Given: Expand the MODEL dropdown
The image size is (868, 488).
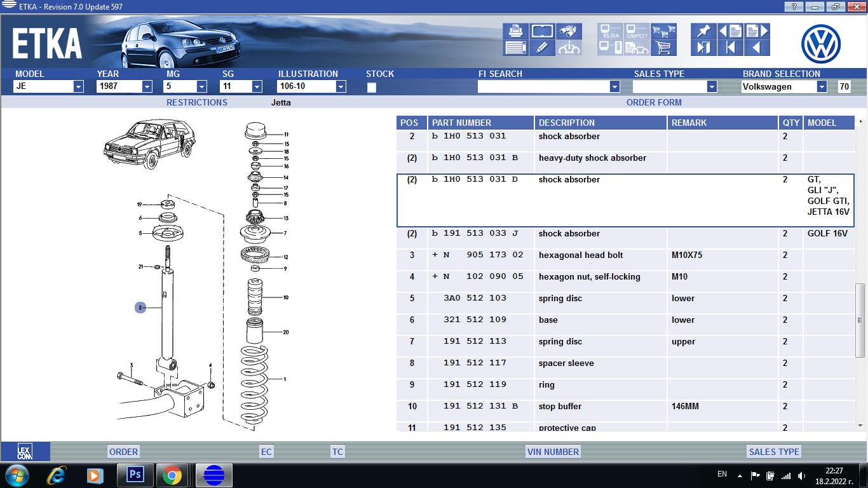Looking at the screenshot, I should coord(78,86).
